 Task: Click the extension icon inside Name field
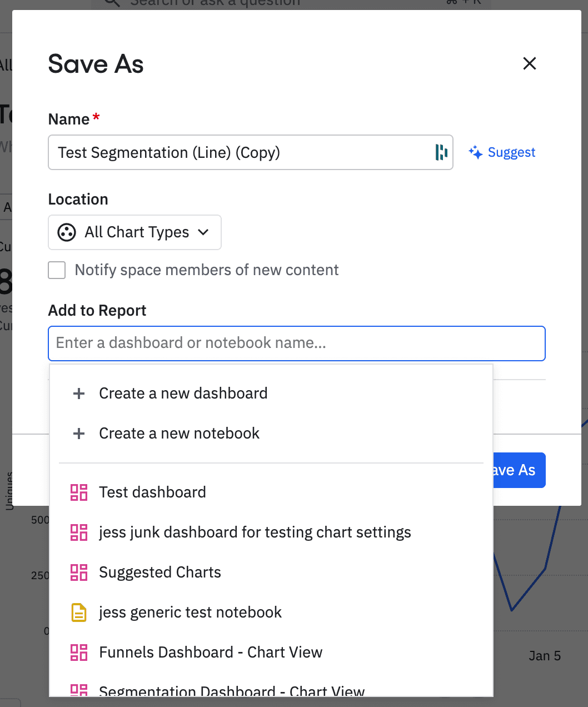click(441, 152)
